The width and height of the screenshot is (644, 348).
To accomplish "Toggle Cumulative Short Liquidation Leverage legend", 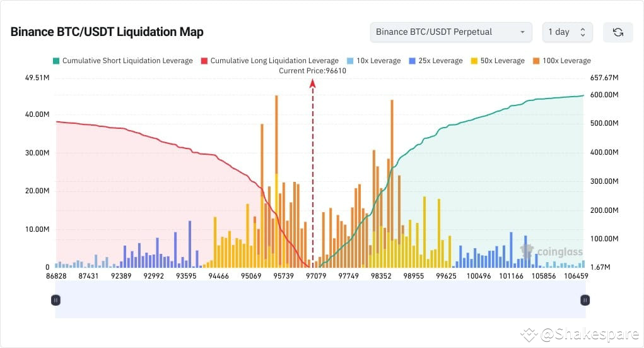I will (x=123, y=61).
